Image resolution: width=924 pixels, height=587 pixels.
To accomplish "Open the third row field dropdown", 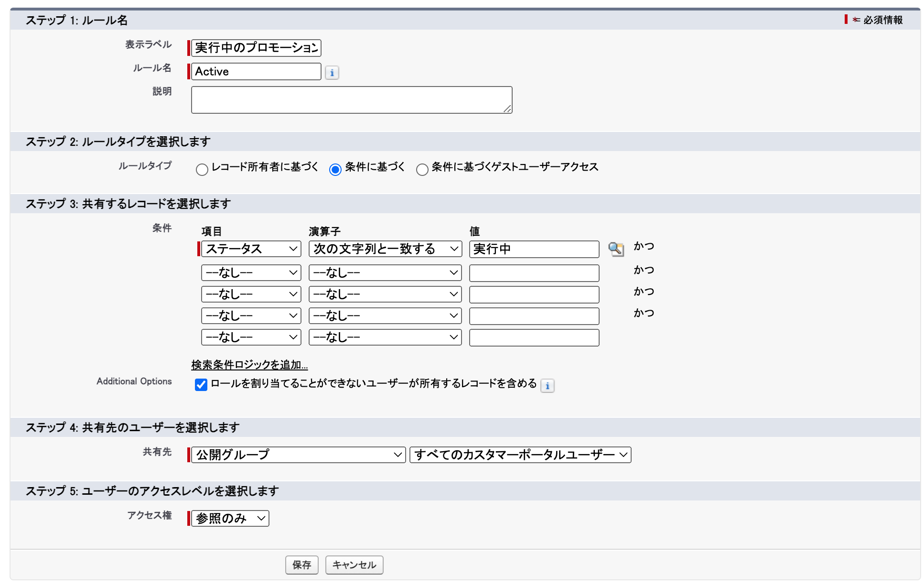I will 251,294.
